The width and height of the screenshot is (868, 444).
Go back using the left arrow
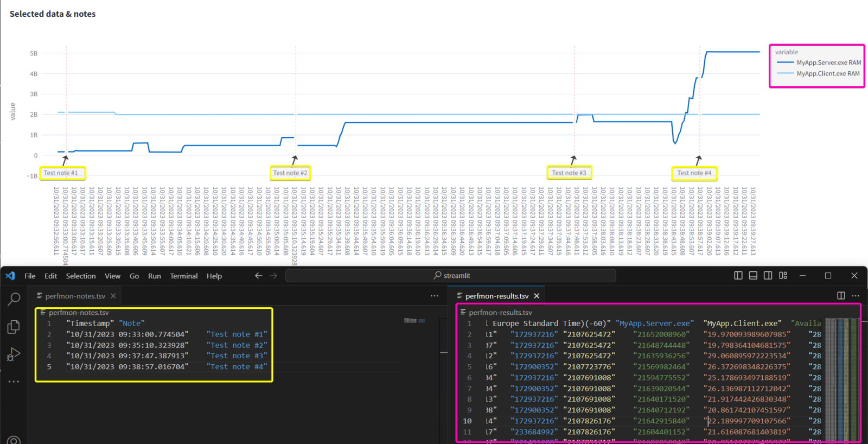[x=259, y=276]
